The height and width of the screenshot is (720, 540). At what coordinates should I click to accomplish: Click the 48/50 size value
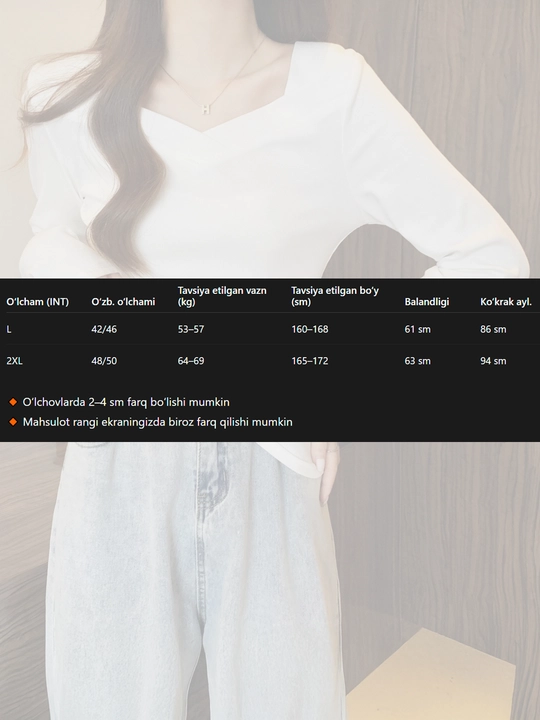click(x=104, y=361)
